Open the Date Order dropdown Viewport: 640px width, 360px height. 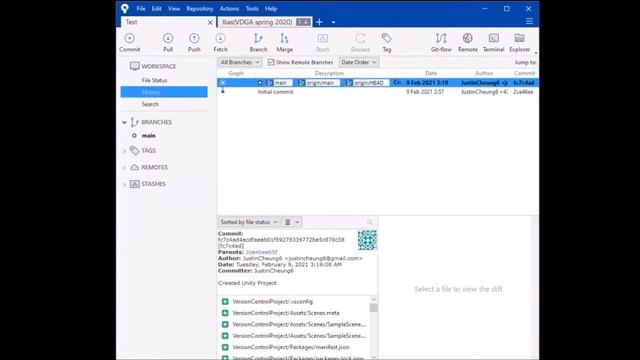(x=358, y=62)
